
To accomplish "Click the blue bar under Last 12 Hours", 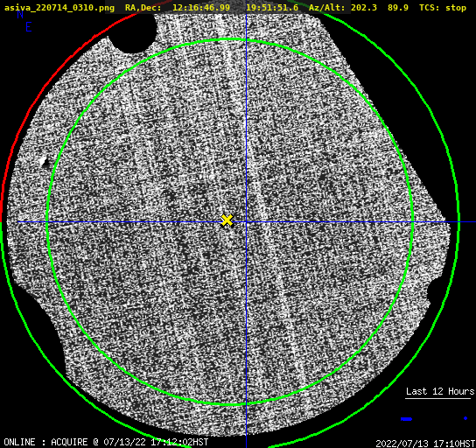I will pos(406,419).
